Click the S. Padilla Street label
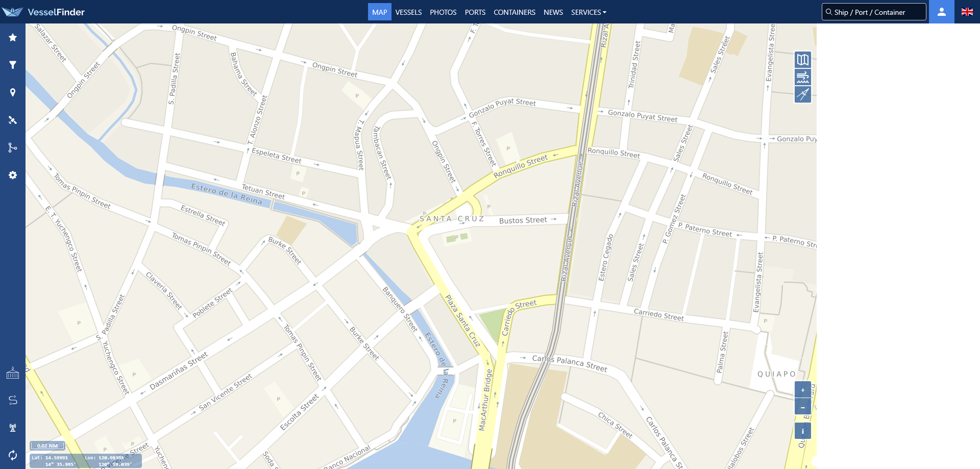Viewport: 980px width, 469px height. click(x=174, y=79)
